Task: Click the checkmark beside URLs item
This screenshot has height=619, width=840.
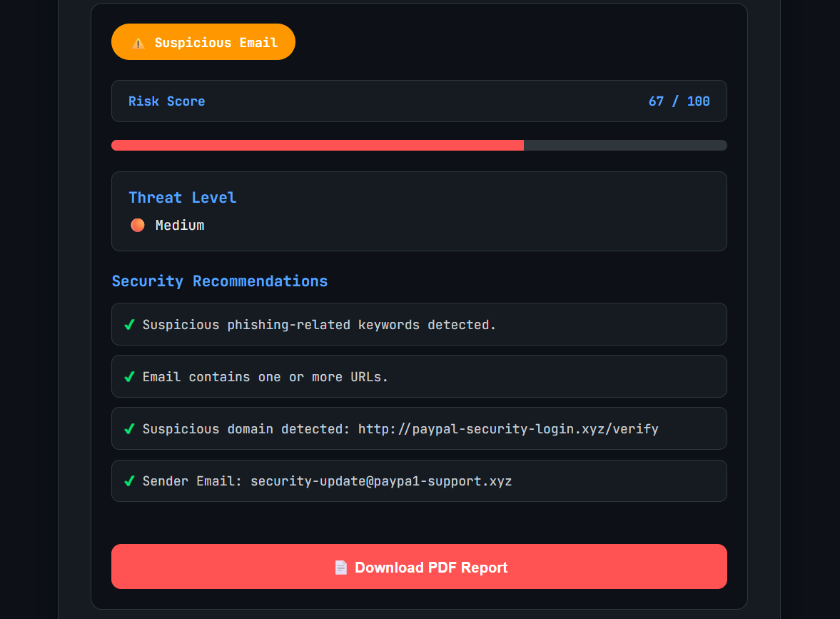Action: 129,377
